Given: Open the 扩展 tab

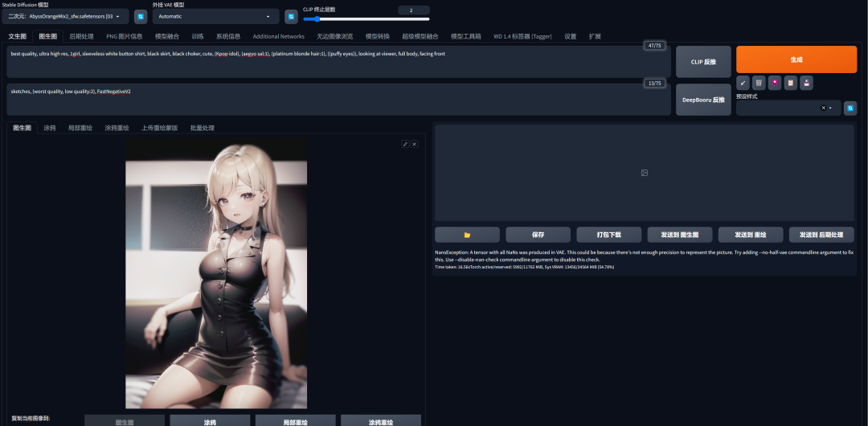Looking at the screenshot, I should (595, 36).
